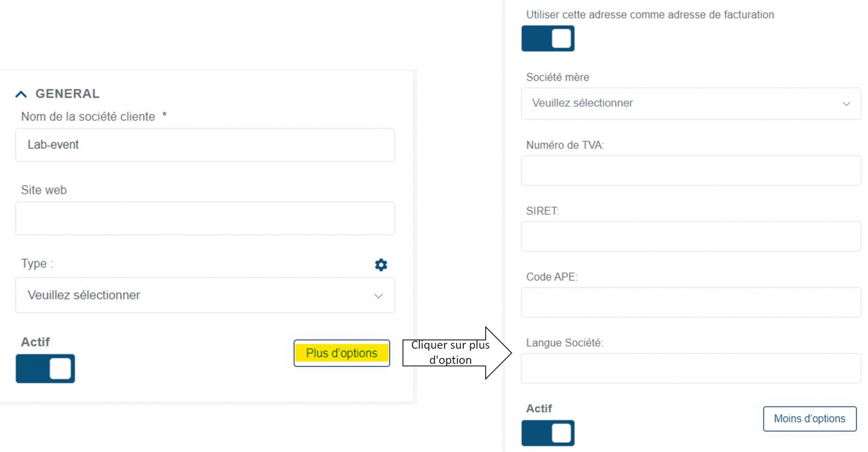Click the 'Cliquer sur plus d'option' arrow callout
Image resolution: width=868 pixels, height=452 pixels.
click(451, 353)
